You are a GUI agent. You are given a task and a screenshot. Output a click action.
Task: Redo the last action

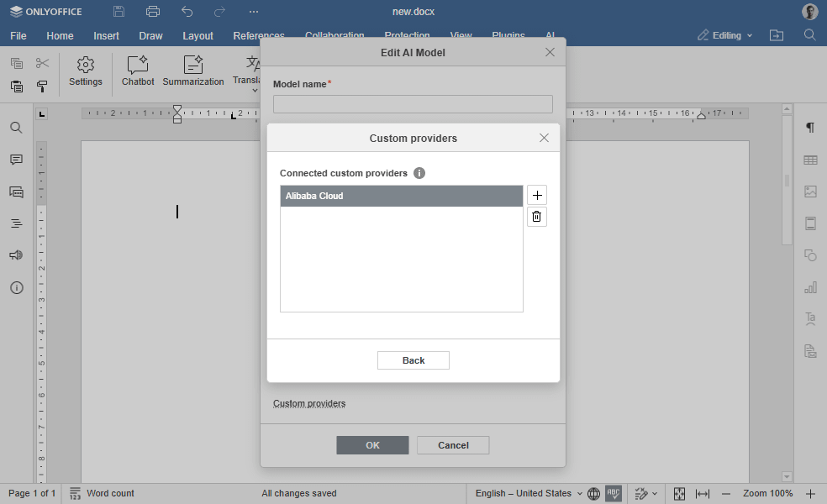(x=219, y=11)
